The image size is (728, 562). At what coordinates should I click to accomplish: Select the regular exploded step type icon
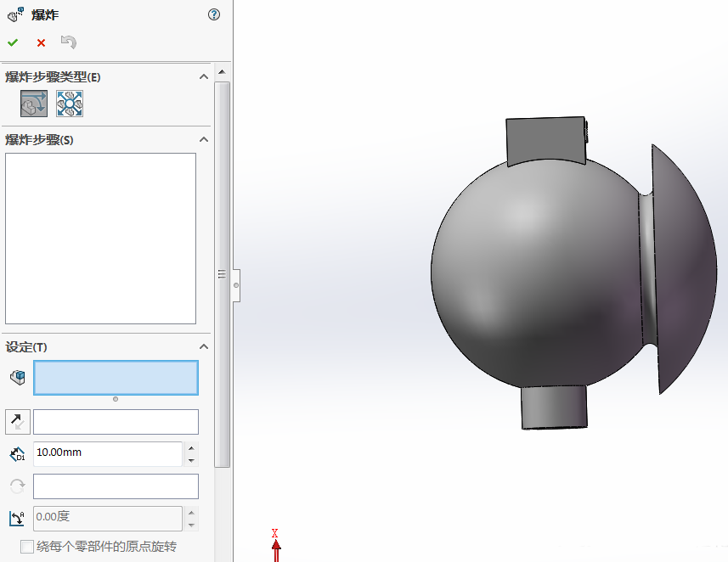[33, 103]
